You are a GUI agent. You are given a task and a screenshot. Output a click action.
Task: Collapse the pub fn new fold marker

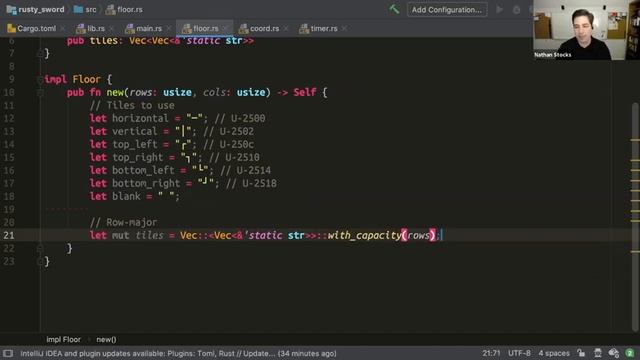pyautogui.click(x=40, y=93)
